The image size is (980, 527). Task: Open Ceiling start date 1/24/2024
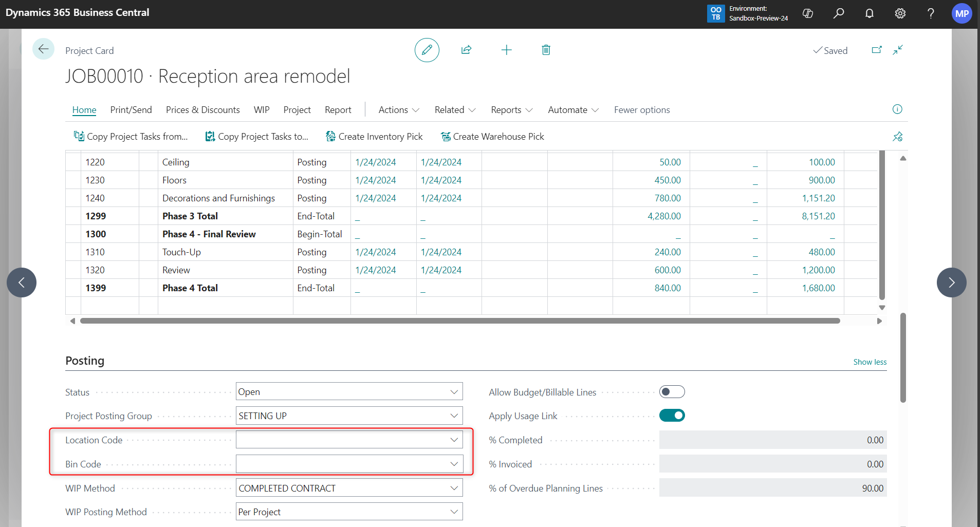(376, 162)
